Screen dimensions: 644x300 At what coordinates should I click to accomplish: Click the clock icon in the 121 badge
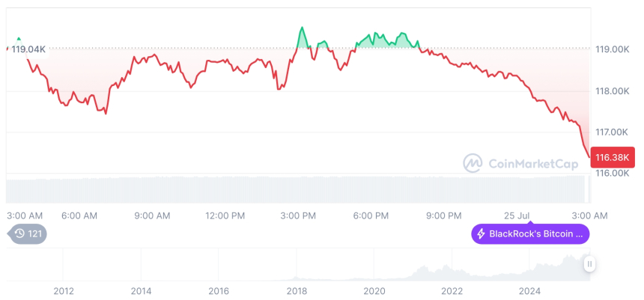[19, 234]
